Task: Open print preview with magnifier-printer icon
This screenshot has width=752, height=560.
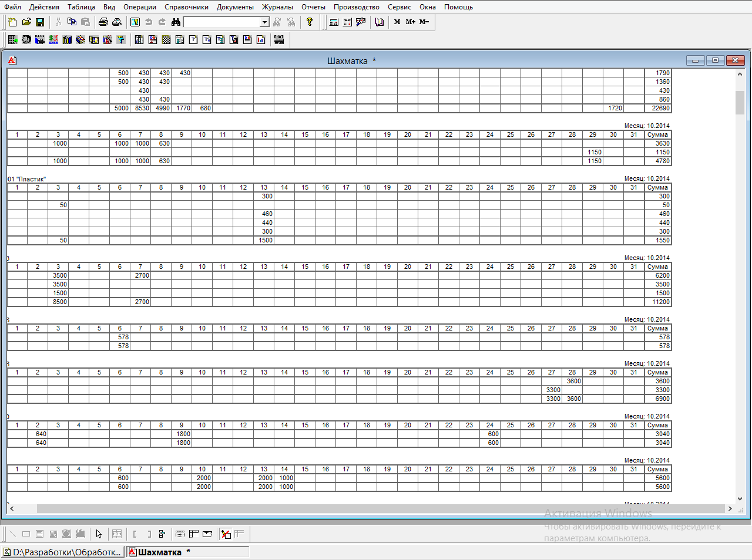Action: (117, 22)
